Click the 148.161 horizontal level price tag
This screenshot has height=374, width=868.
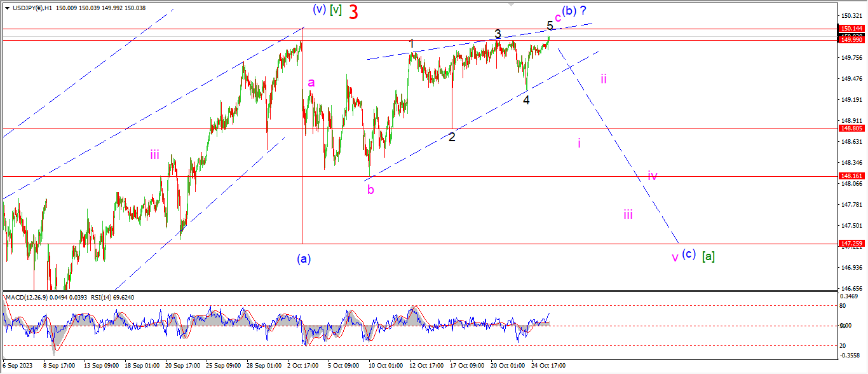pyautogui.click(x=851, y=176)
